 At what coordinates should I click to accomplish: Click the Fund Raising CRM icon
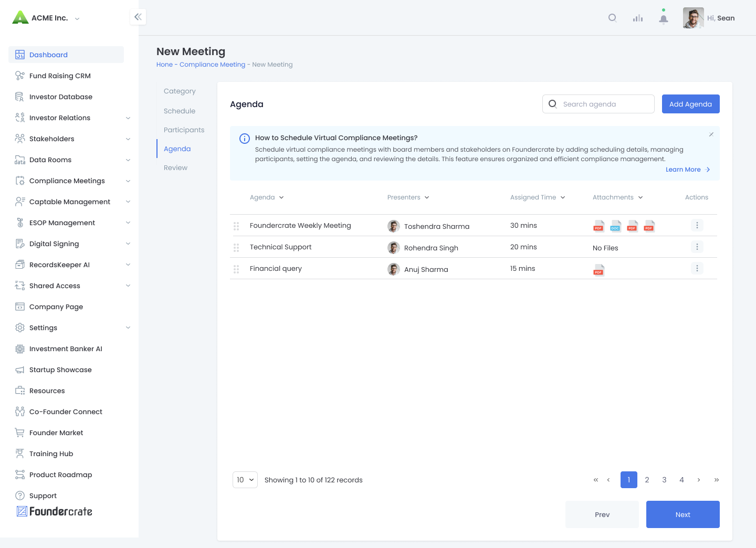coord(20,76)
